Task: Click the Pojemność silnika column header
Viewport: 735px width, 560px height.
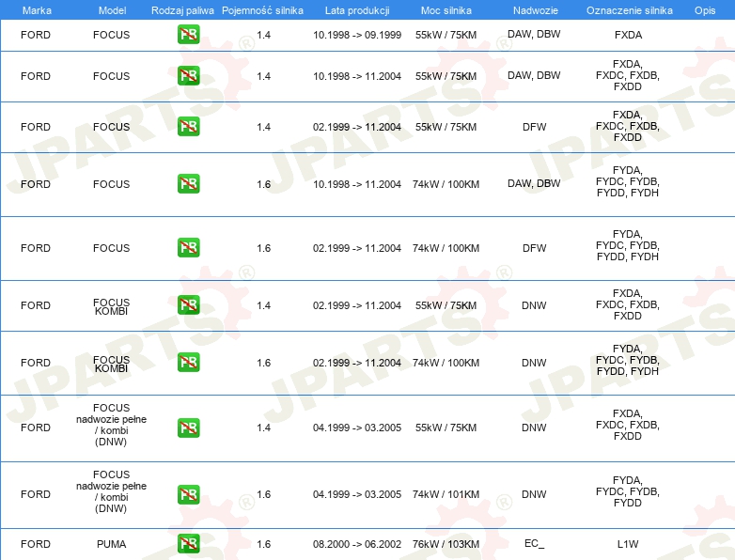Action: (262, 10)
